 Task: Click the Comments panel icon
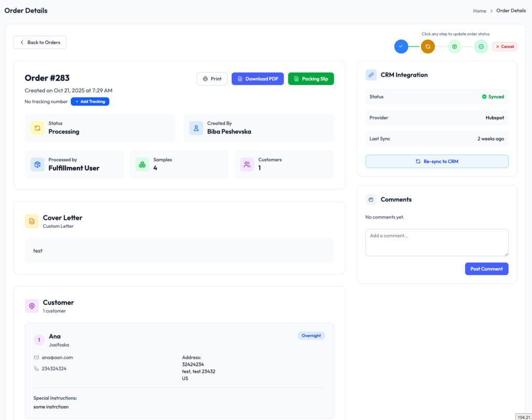tap(371, 199)
